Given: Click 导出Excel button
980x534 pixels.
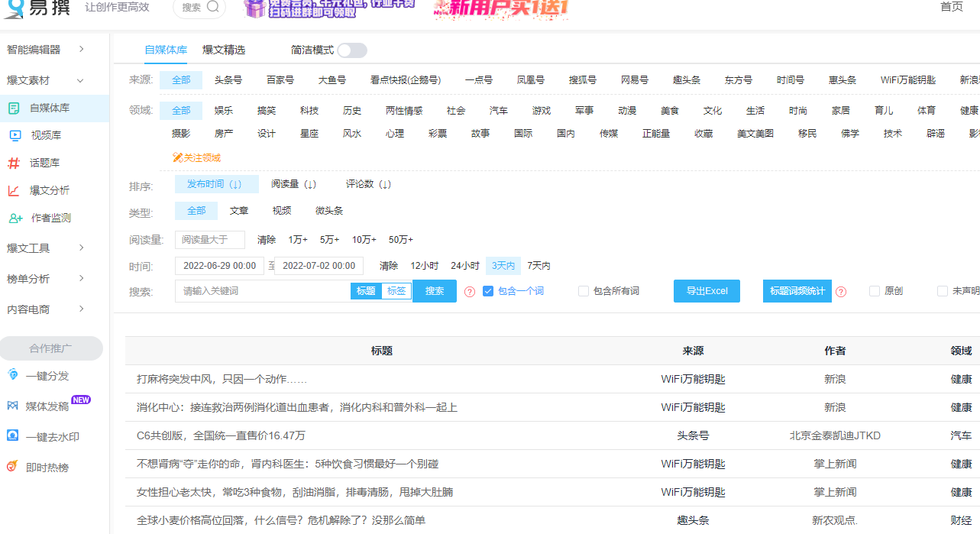Looking at the screenshot, I should click(707, 291).
